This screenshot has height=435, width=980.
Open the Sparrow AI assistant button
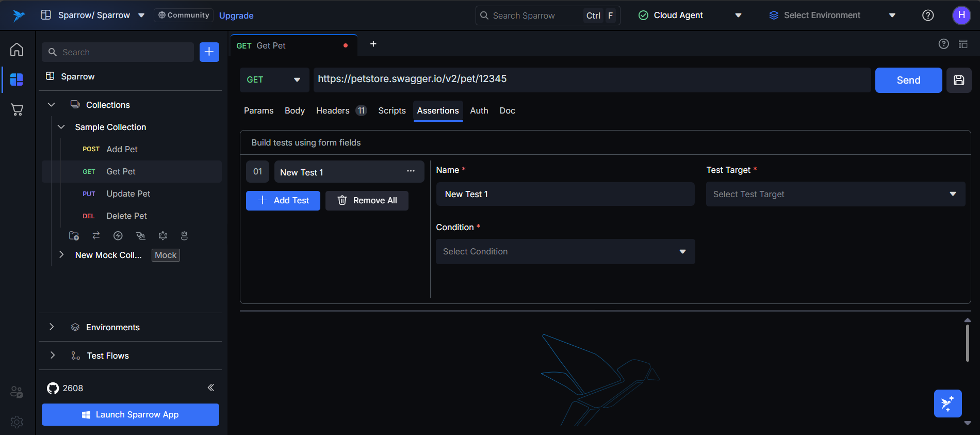[x=948, y=403]
